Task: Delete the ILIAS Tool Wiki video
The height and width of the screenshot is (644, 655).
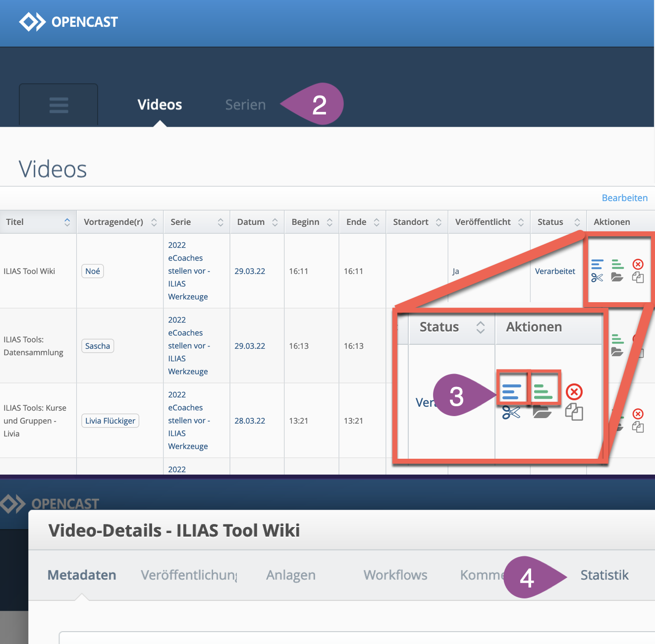Action: (x=638, y=264)
